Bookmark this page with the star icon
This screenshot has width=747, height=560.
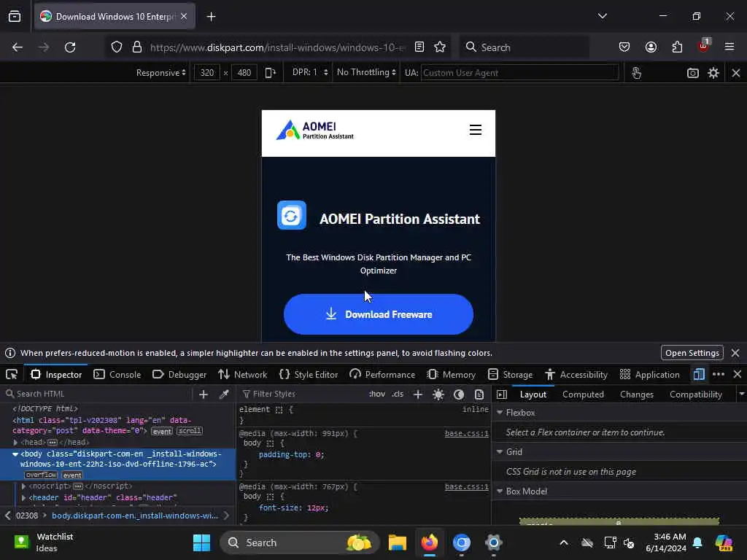pyautogui.click(x=440, y=47)
